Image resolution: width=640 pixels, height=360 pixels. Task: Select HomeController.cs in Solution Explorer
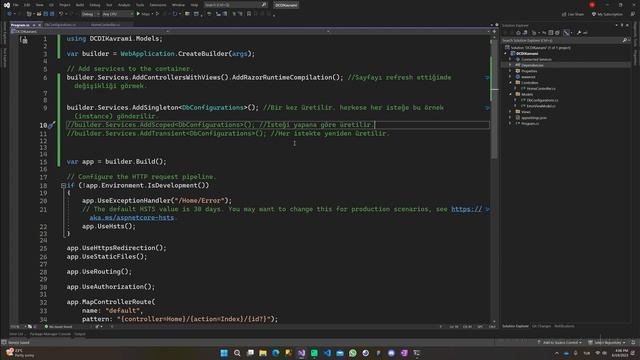pyautogui.click(x=541, y=89)
